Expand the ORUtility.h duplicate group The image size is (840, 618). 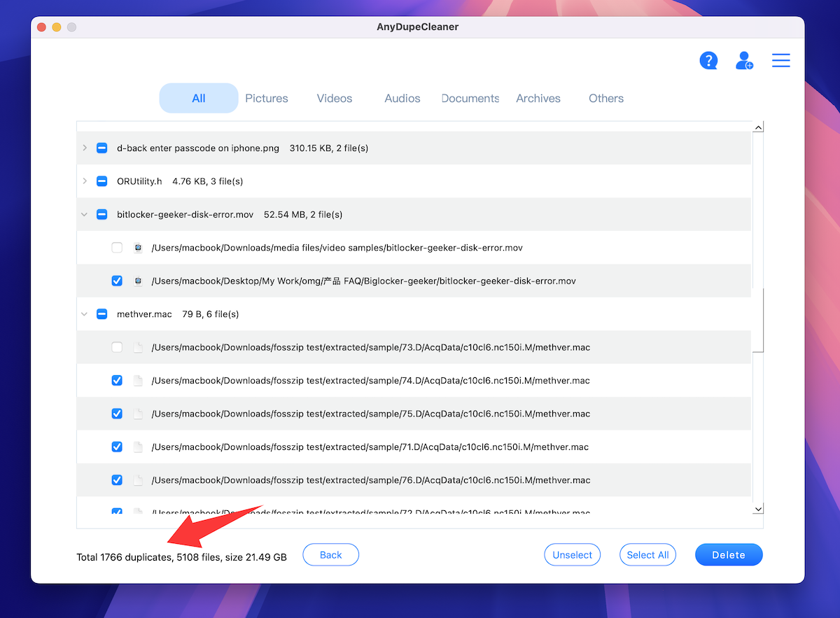[85, 181]
